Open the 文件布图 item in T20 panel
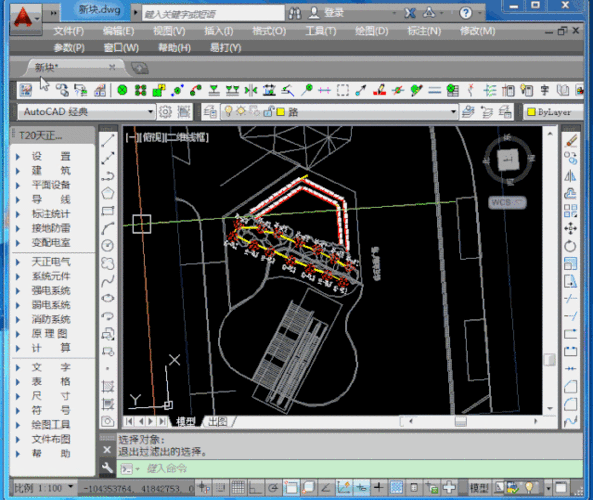Viewport: 593px width, 500px height. [51, 439]
